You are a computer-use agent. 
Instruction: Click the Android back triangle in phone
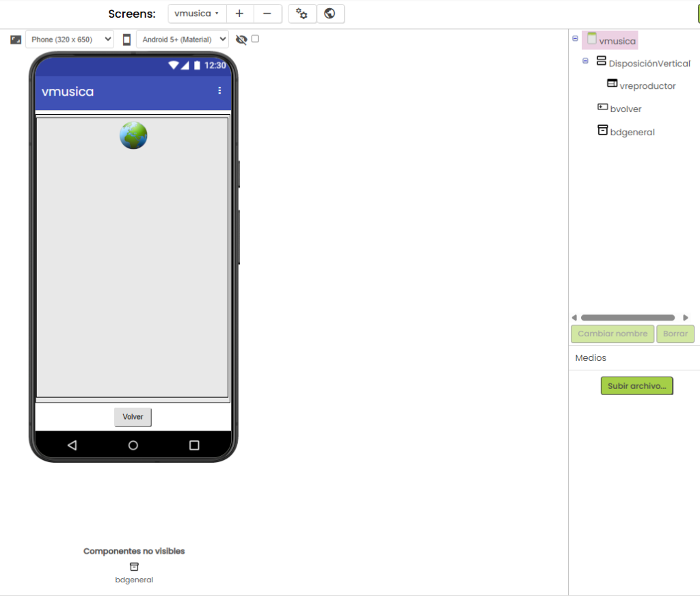72,445
